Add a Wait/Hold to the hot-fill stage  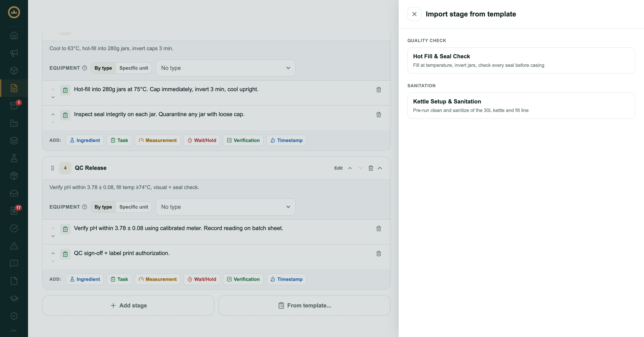pos(202,140)
